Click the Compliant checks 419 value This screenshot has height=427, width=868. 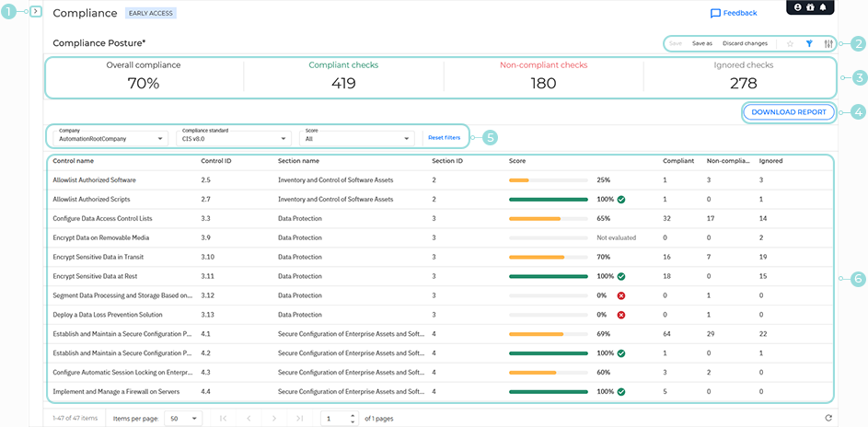[343, 84]
